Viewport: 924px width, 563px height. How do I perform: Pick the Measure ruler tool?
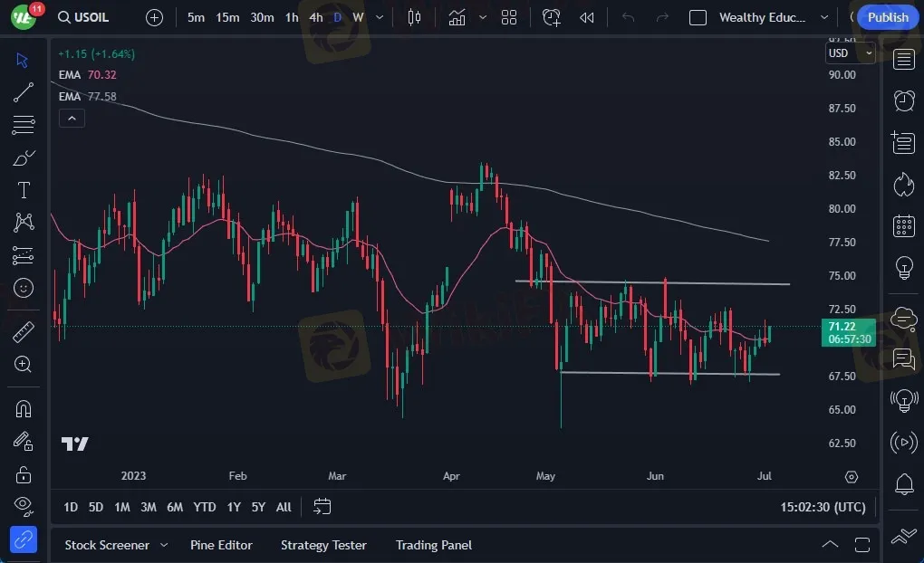pos(24,332)
